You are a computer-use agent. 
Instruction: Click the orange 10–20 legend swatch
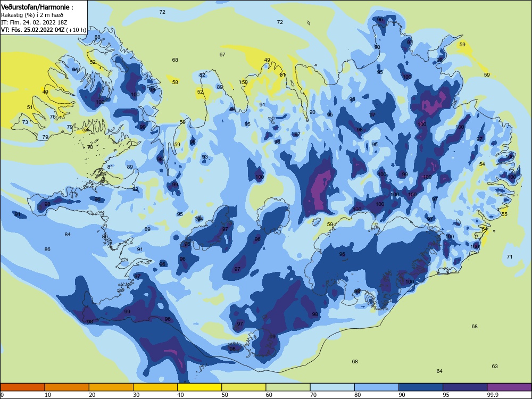pos(67,387)
